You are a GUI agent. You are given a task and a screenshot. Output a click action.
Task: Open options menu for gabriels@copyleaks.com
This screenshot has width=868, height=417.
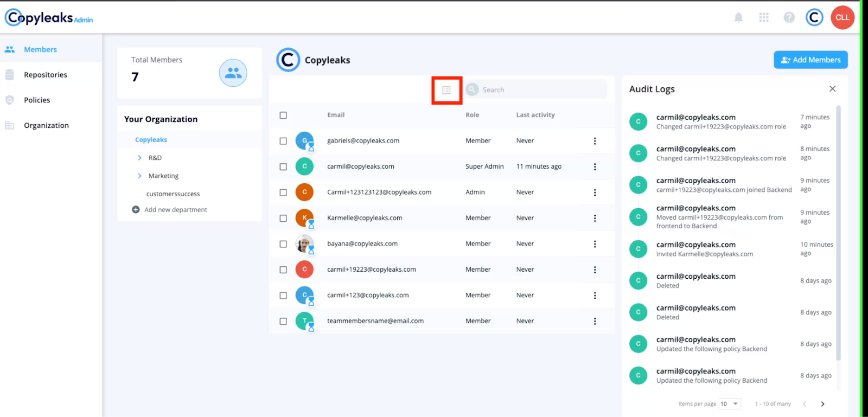[x=595, y=141]
